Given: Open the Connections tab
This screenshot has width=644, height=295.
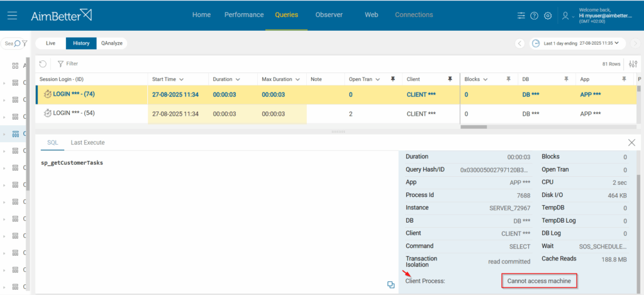Looking at the screenshot, I should coord(414,15).
